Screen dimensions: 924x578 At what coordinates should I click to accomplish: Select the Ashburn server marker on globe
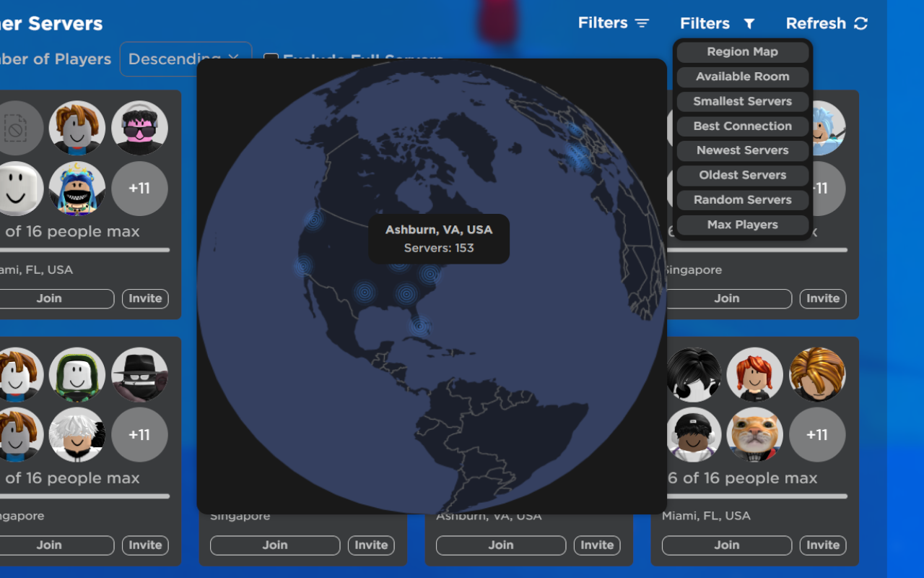pyautogui.click(x=430, y=274)
